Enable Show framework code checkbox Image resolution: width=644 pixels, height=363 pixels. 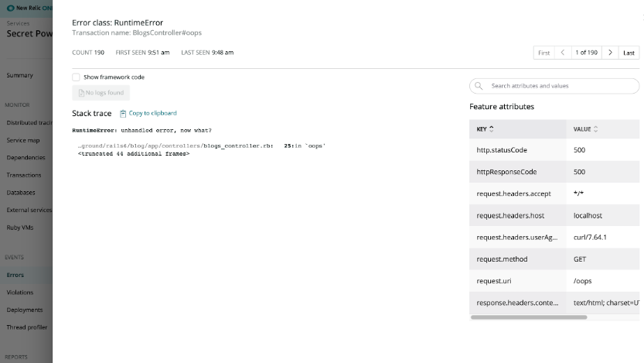76,77
